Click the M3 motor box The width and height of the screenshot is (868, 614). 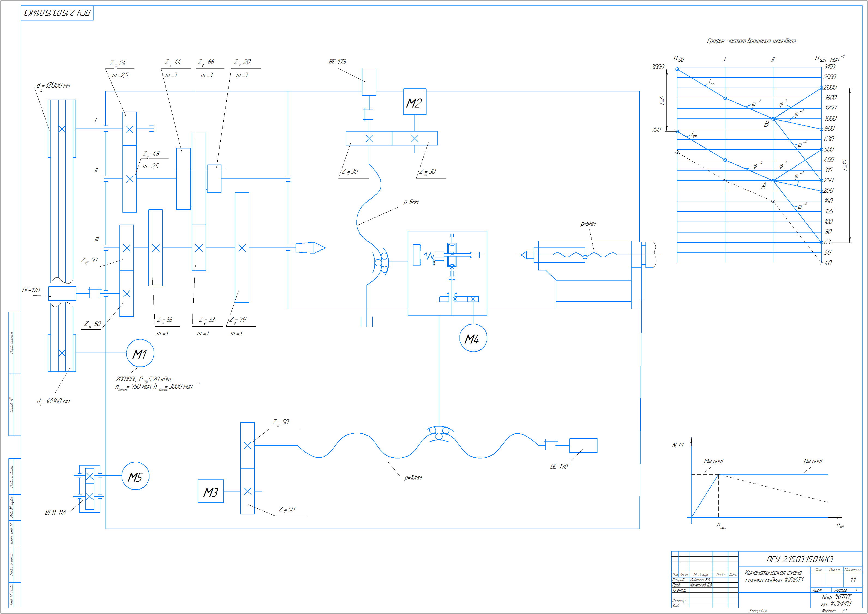(x=211, y=491)
